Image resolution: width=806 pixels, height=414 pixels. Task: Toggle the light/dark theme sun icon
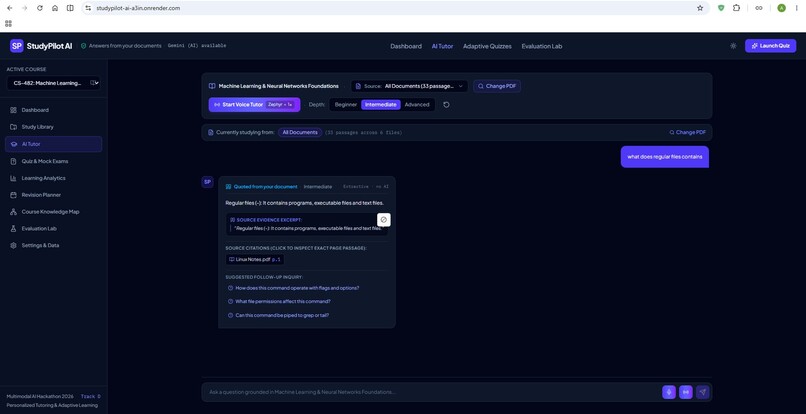tap(733, 46)
